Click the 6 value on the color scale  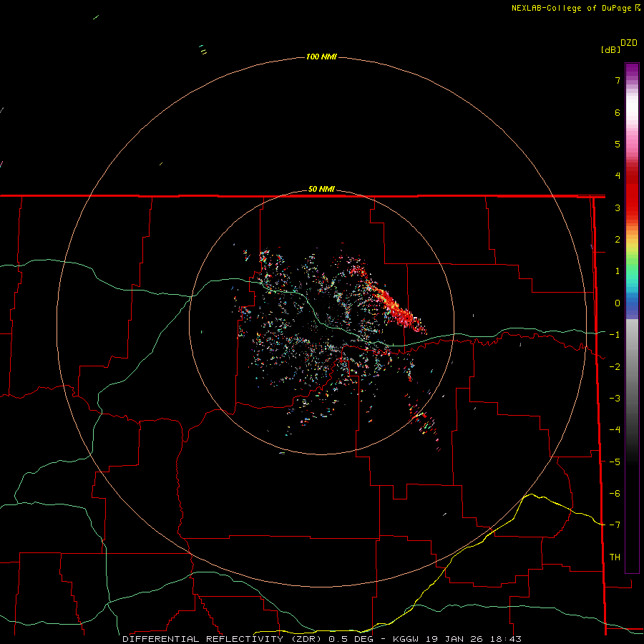coord(618,112)
